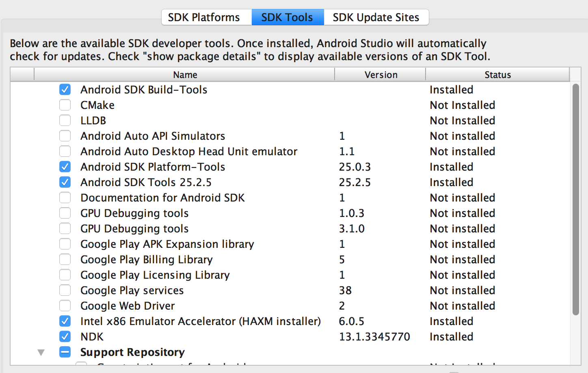Uncheck Android SDK Build-Tools checkbox
Viewport: 588px width, 373px height.
pyautogui.click(x=65, y=89)
